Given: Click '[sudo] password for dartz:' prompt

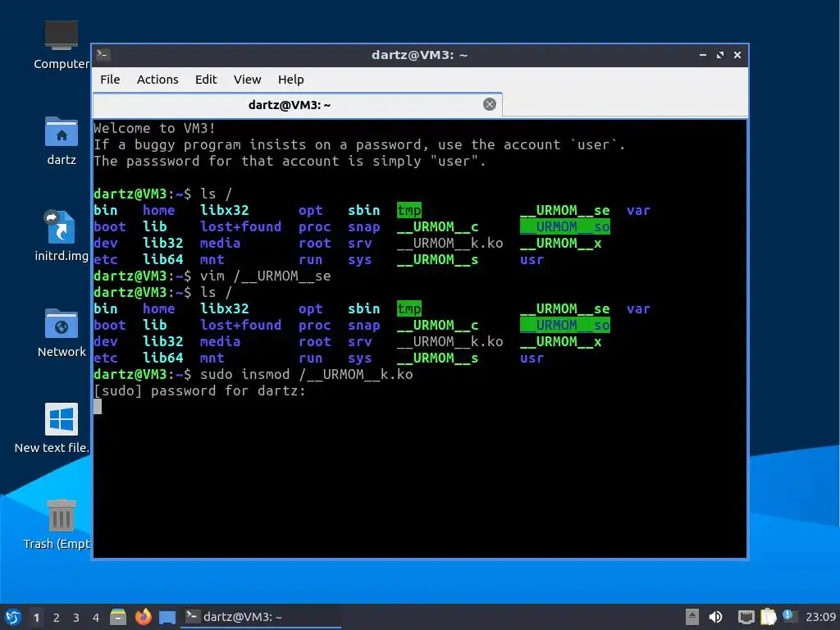Looking at the screenshot, I should 199,390.
